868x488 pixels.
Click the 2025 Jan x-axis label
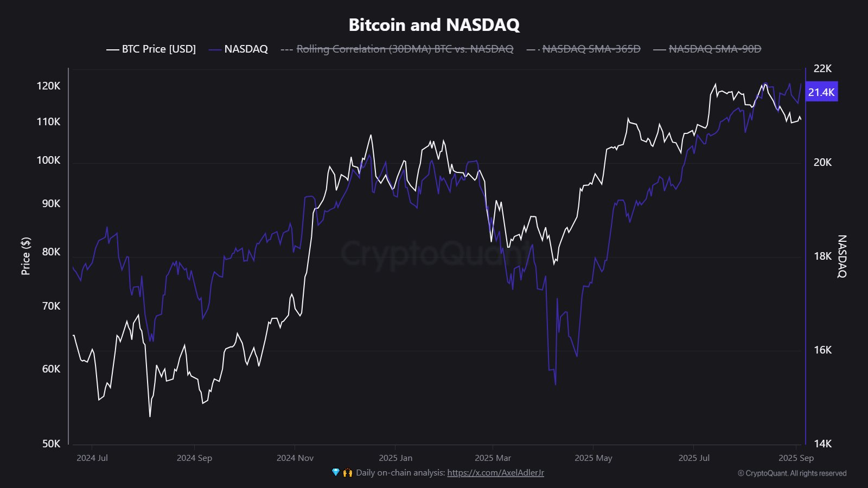point(395,458)
